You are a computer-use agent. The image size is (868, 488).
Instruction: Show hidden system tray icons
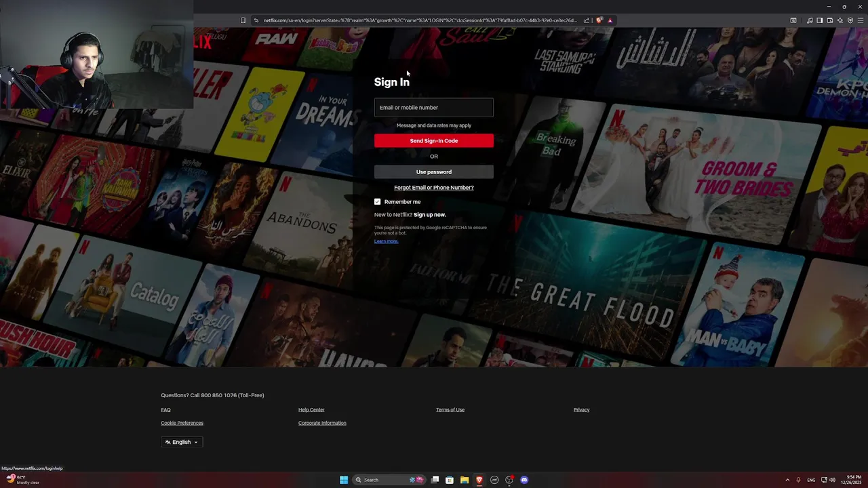[787, 480]
